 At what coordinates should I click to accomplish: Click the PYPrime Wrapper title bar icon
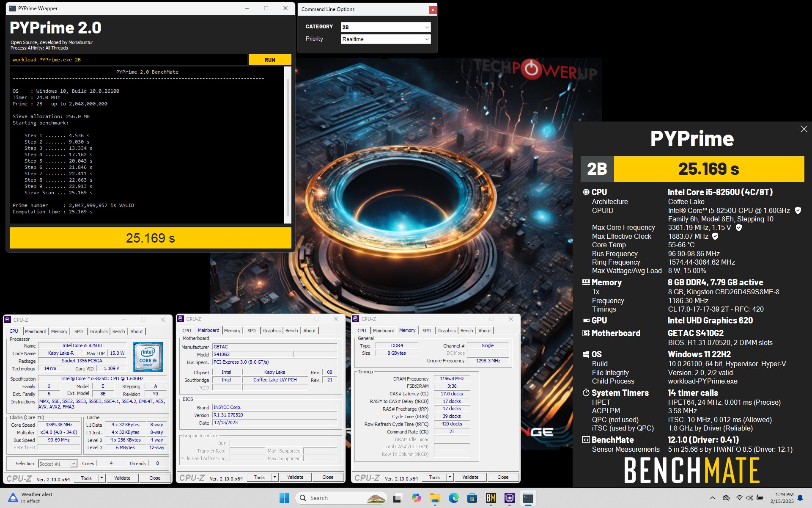(x=13, y=8)
